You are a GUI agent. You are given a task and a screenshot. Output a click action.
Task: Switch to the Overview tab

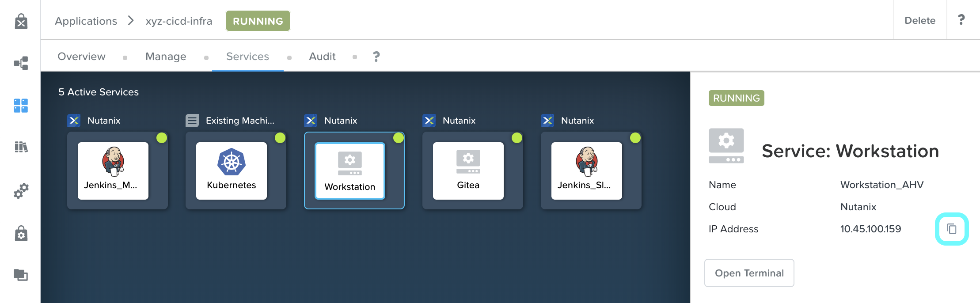click(x=82, y=57)
